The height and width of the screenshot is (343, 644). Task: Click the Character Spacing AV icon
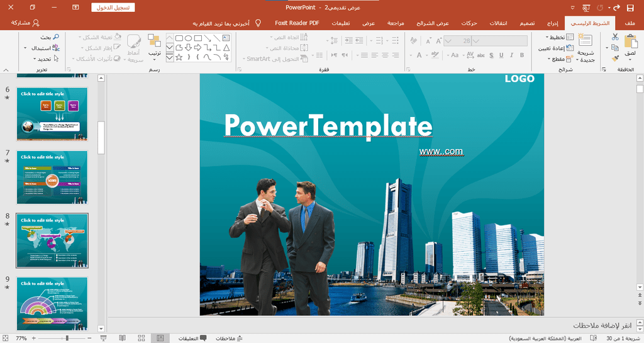click(470, 55)
